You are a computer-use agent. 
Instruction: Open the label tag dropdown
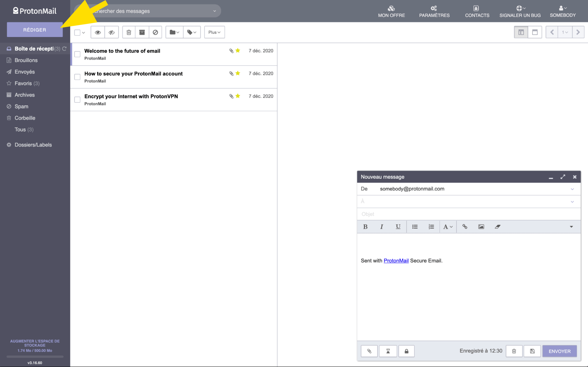coord(192,32)
